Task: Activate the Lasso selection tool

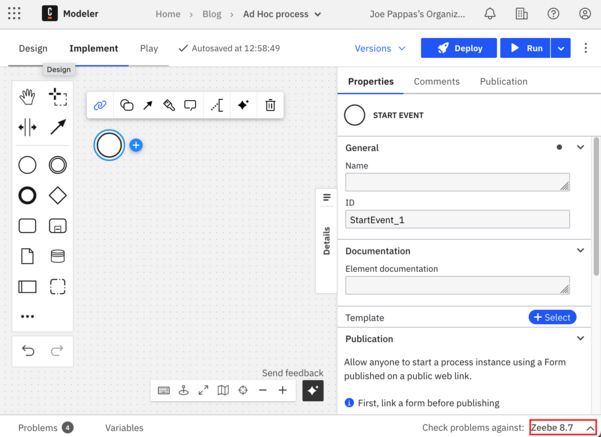Action: (x=58, y=97)
